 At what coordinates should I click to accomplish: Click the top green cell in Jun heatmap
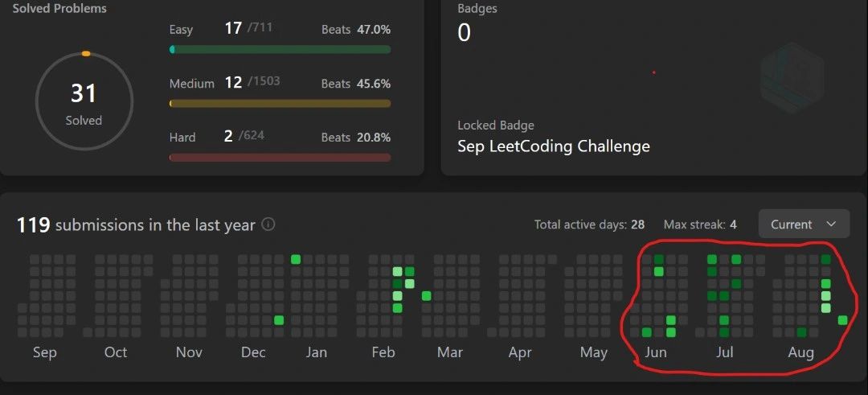pos(658,260)
